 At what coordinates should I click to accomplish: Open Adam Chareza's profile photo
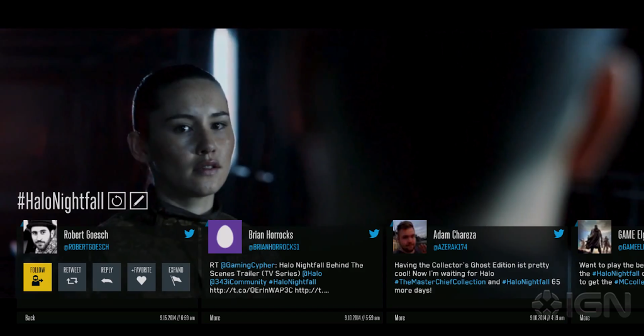410,237
